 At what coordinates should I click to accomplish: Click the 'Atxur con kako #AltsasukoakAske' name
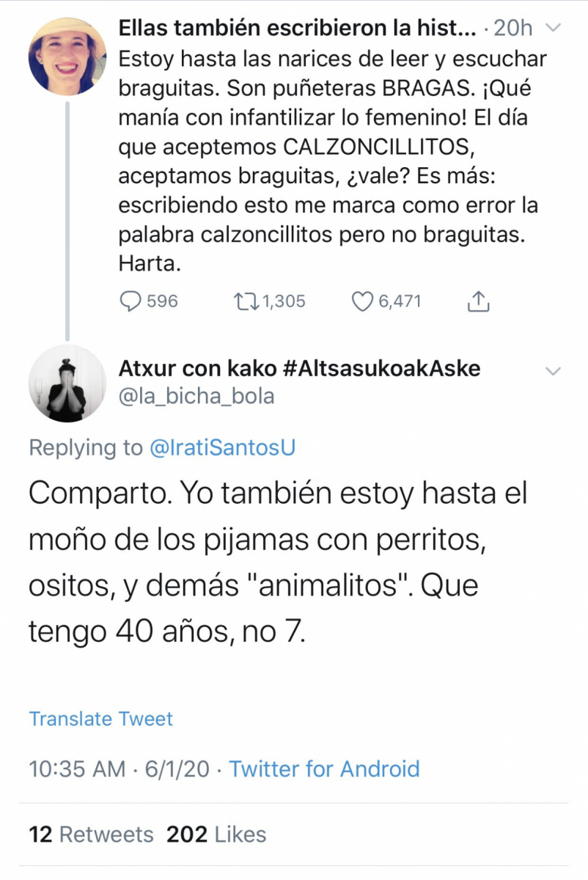[x=299, y=368]
